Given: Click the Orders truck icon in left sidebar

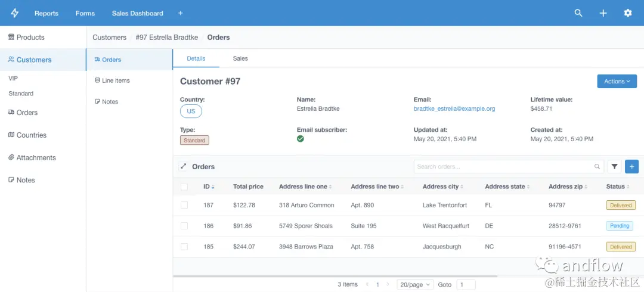Looking at the screenshot, I should pyautogui.click(x=11, y=112).
